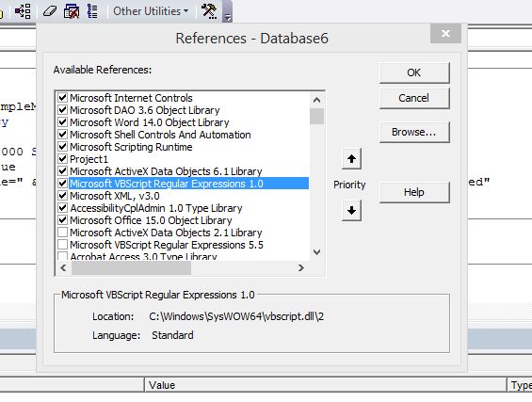Select Microsoft Office 15.0 Object Library text

151,220
